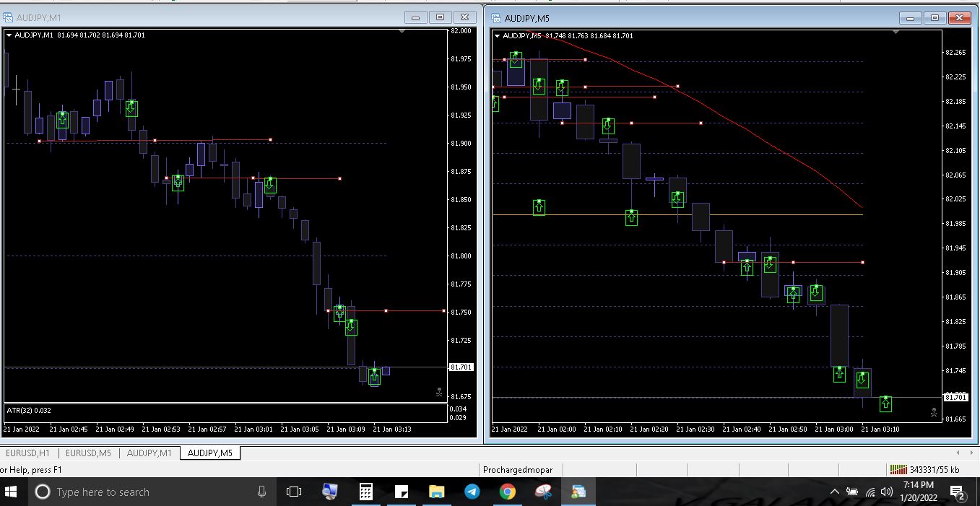The image size is (980, 506).
Task: Click the 81.701 price tag on M1 axis
Action: coord(461,367)
